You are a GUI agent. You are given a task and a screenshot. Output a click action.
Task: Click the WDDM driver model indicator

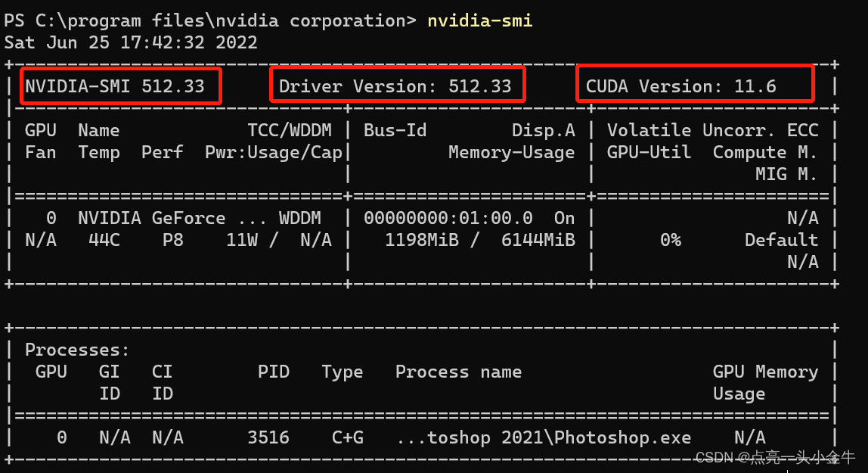(x=301, y=217)
